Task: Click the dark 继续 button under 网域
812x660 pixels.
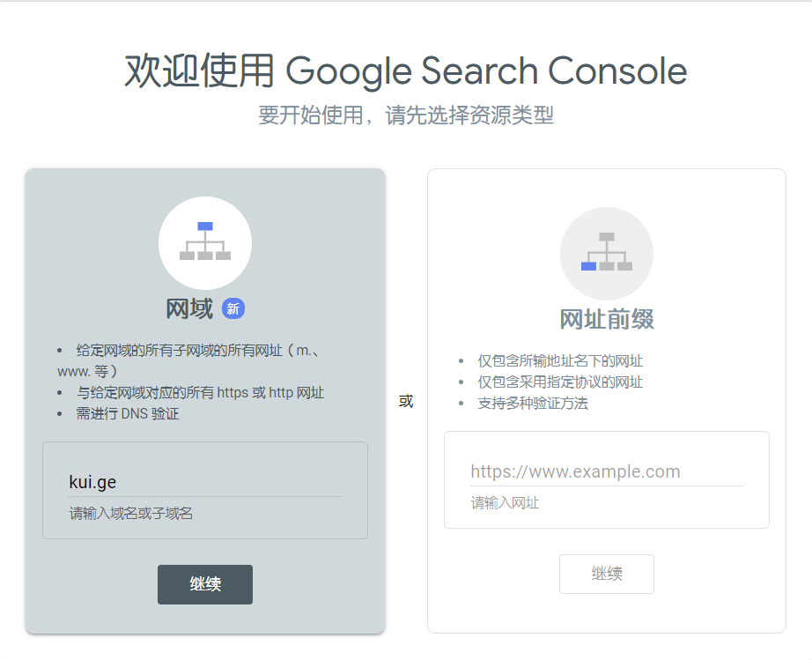Action: 205,584
